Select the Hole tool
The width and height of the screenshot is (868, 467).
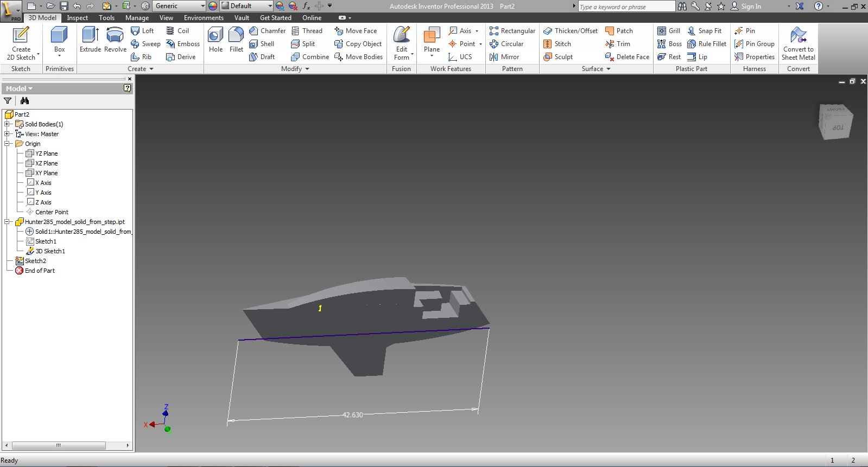click(216, 40)
